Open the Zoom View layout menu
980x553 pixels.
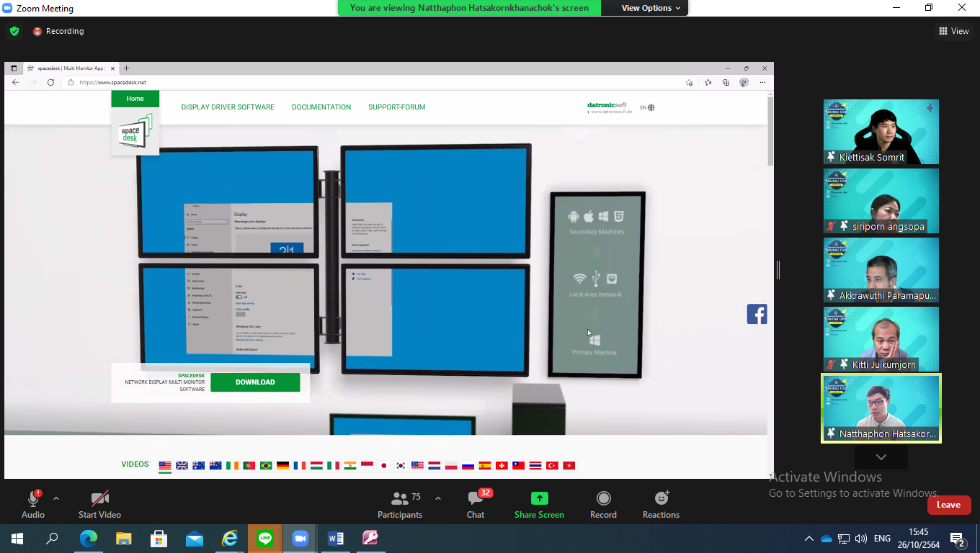coord(953,31)
